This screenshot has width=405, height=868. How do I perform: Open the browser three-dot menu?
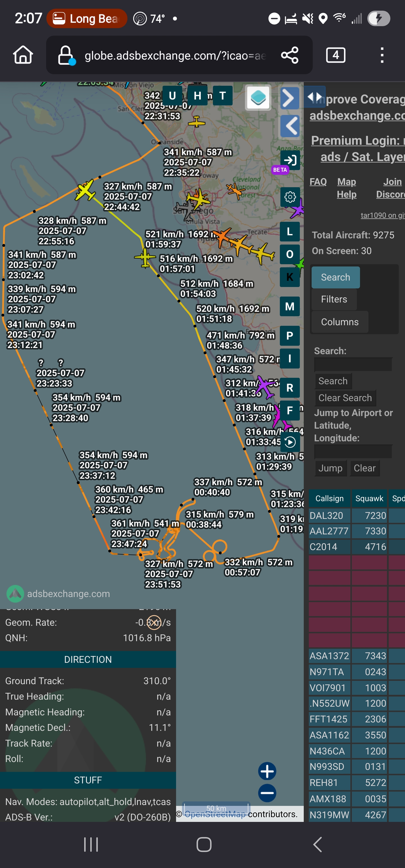coord(382,55)
